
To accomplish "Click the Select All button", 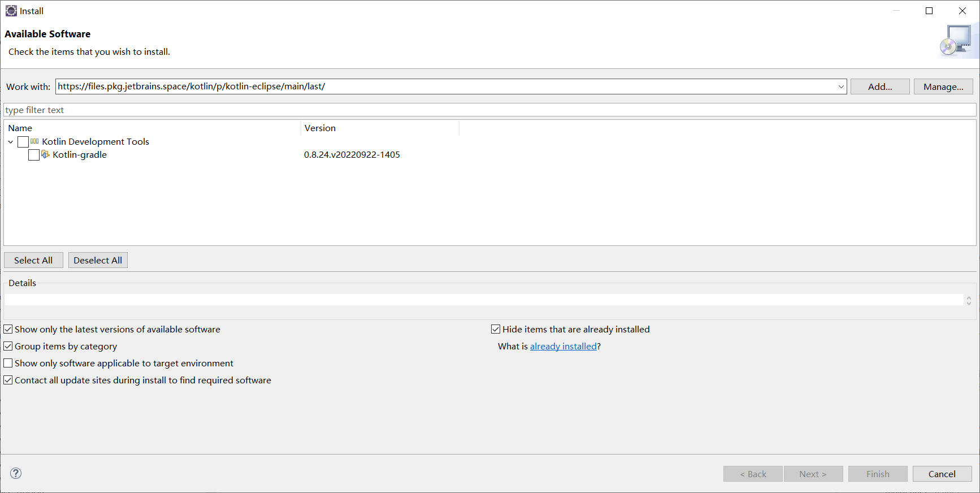I will pyautogui.click(x=33, y=260).
